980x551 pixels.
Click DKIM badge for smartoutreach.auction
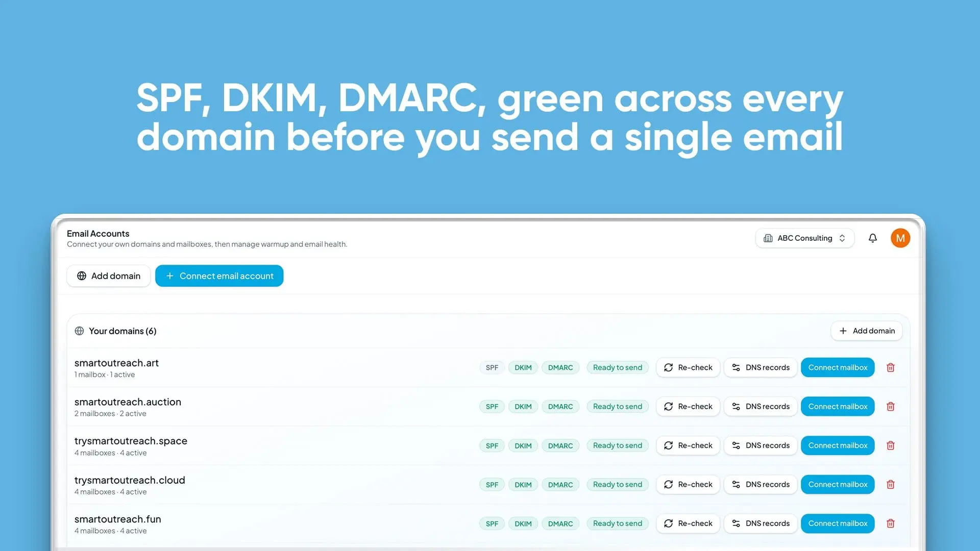pyautogui.click(x=523, y=407)
